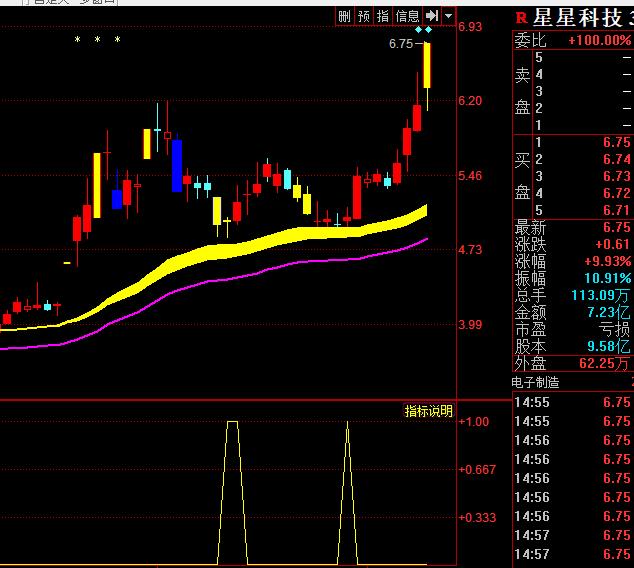Viewport: 634px width, 568px height.
Task: Click buy level 4 price 6.72
Action: [x=617, y=193]
